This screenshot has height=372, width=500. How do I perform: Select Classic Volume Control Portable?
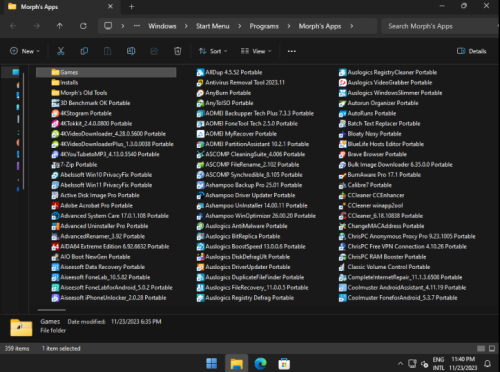pos(384,267)
